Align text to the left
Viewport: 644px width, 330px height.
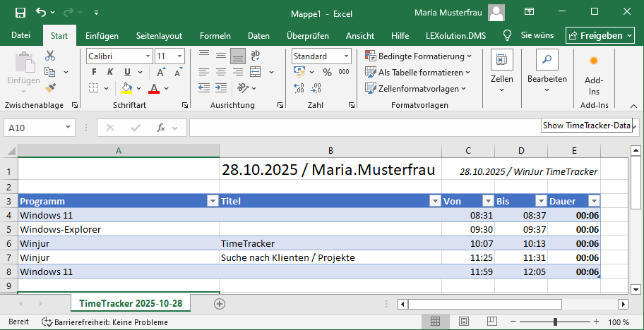203,72
